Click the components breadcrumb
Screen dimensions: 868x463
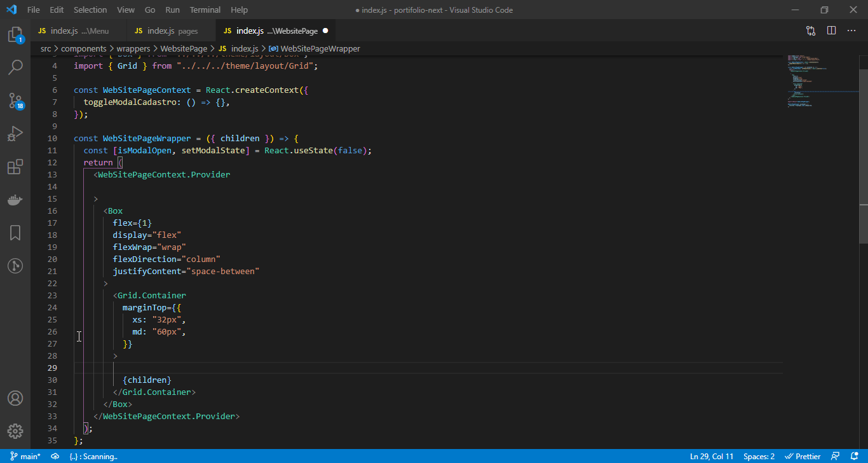pos(85,48)
